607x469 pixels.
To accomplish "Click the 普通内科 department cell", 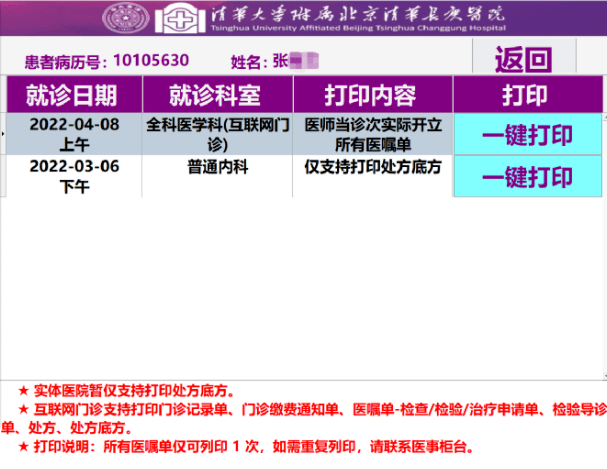I will tap(217, 167).
